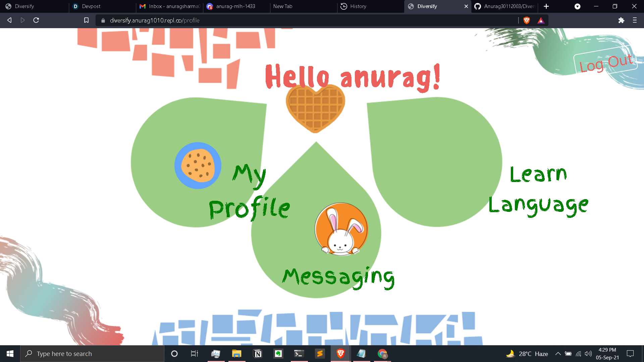Open Notion from the taskbar
Screen dimensions: 644x362
[x=258, y=354]
